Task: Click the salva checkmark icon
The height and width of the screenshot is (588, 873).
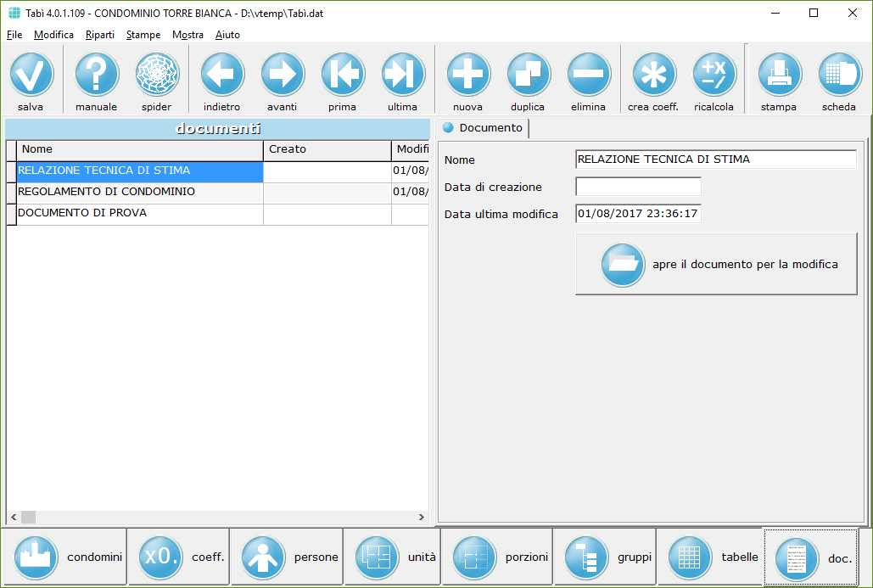Action: coord(31,75)
